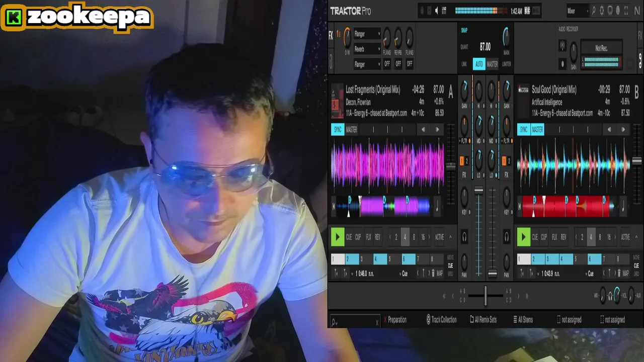Image resolution: width=644 pixels, height=362 pixels.
Task: Turn on first FLANG effect OFF button
Action: [387, 64]
